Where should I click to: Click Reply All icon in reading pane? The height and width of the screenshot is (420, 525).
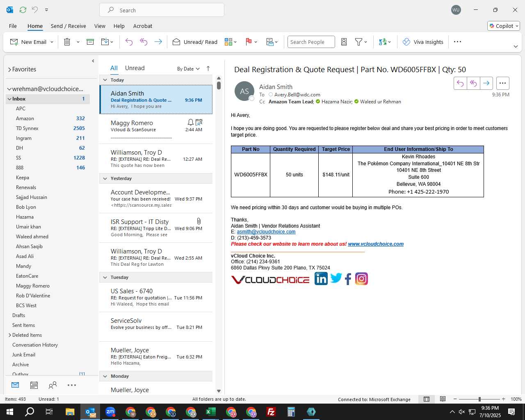coord(473,83)
